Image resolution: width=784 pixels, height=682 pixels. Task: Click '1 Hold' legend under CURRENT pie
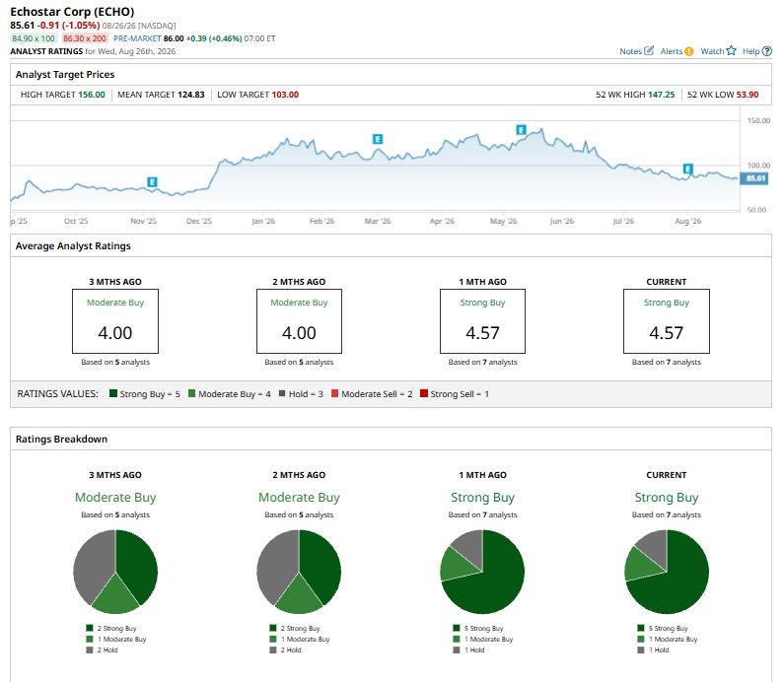tap(653, 650)
